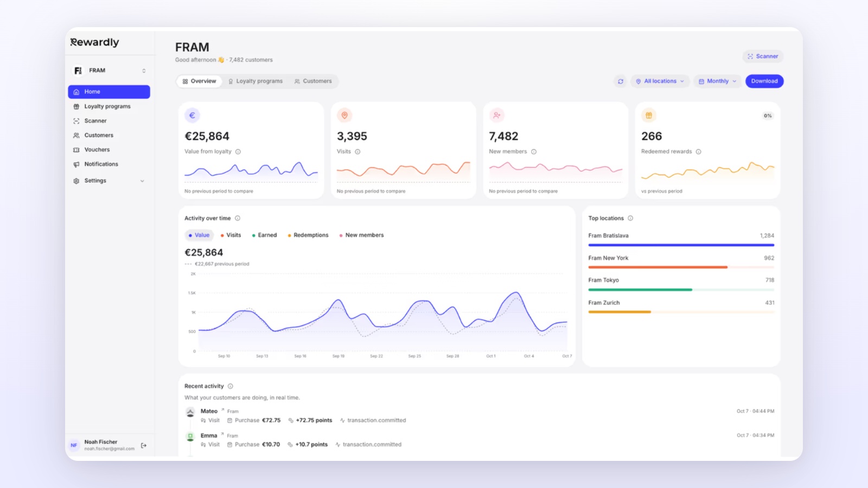This screenshot has width=868, height=488.
Task: Click the gift icon on Redeemed rewards card
Action: coord(649,115)
